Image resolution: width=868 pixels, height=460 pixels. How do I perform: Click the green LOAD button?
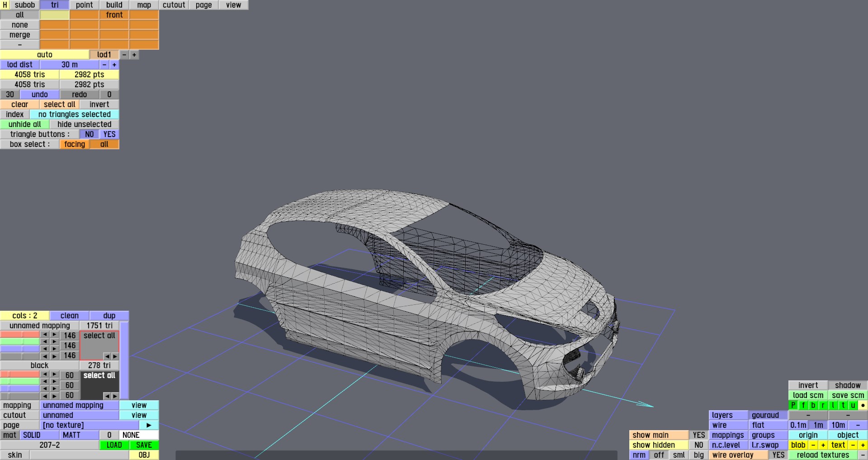[114, 445]
